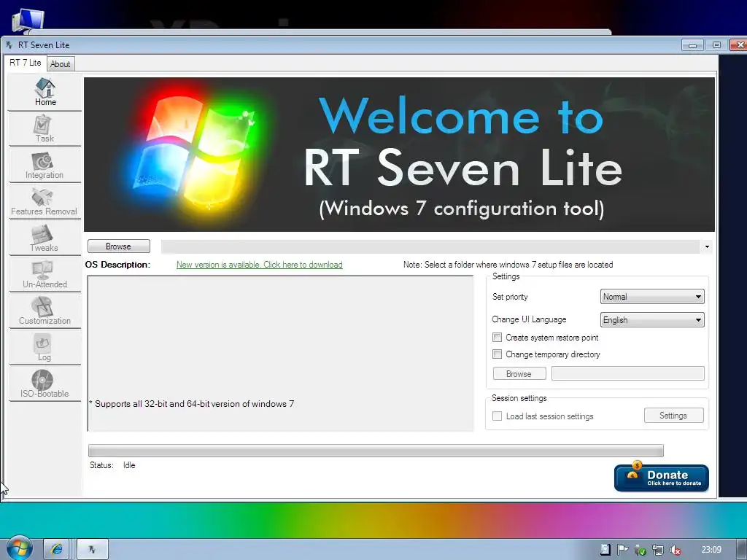The height and width of the screenshot is (560, 747).
Task: Click the "Note: Select a folder" text
Action: tap(508, 264)
